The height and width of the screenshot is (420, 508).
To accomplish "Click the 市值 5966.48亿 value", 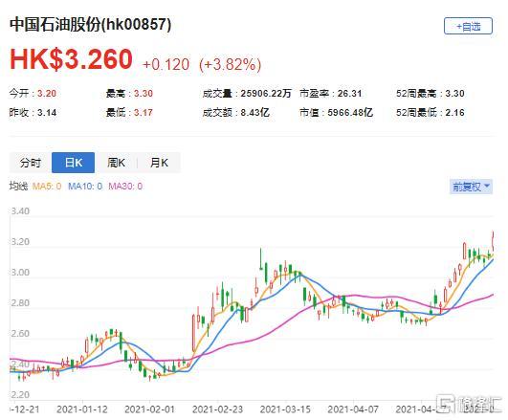I will 350,113.
